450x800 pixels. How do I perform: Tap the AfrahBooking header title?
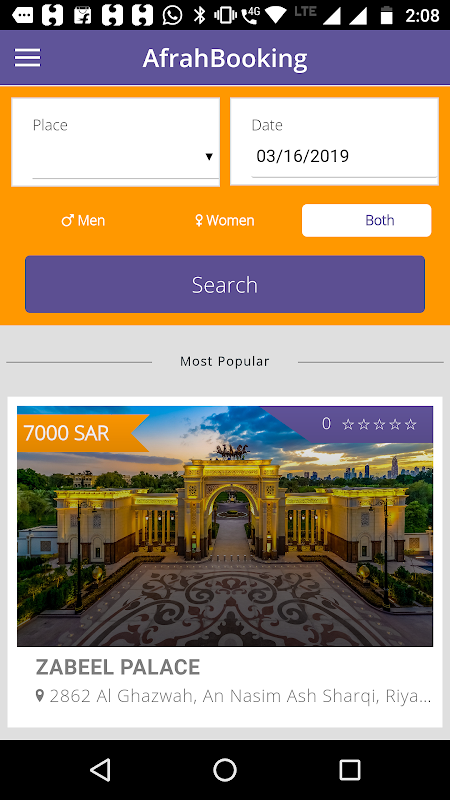(225, 58)
